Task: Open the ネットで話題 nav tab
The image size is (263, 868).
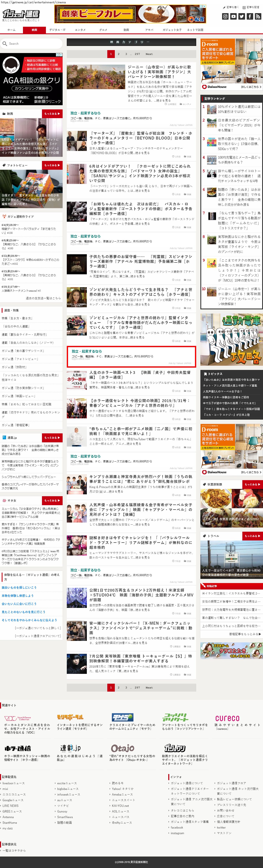Action: [x=195, y=30]
